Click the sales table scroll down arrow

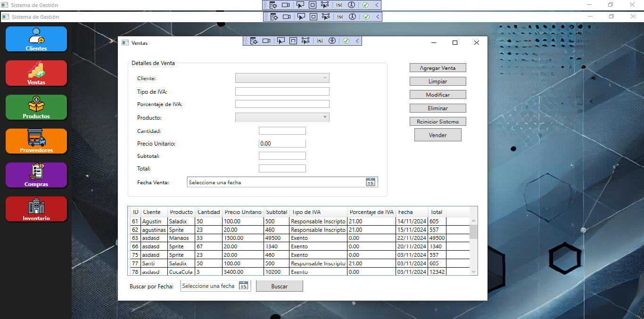coord(473,271)
